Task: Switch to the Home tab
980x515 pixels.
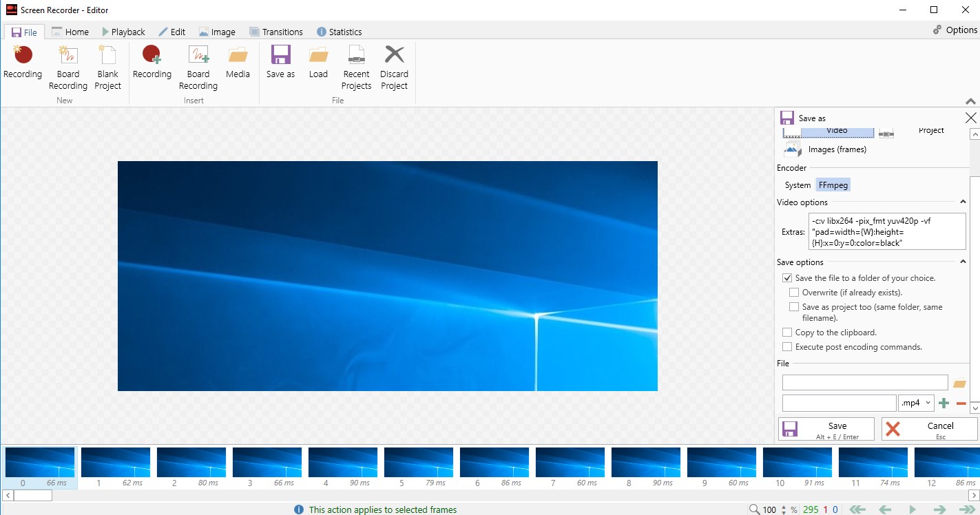Action: pos(70,32)
